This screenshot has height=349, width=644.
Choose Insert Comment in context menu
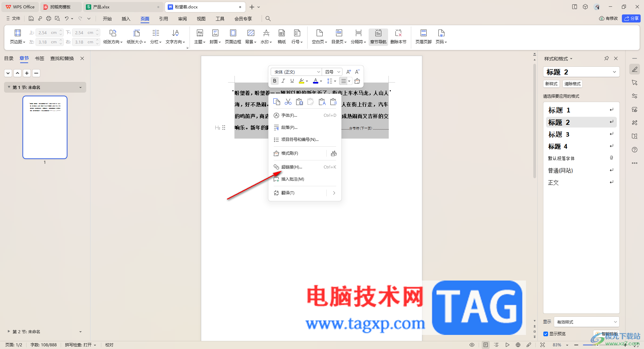305,179
